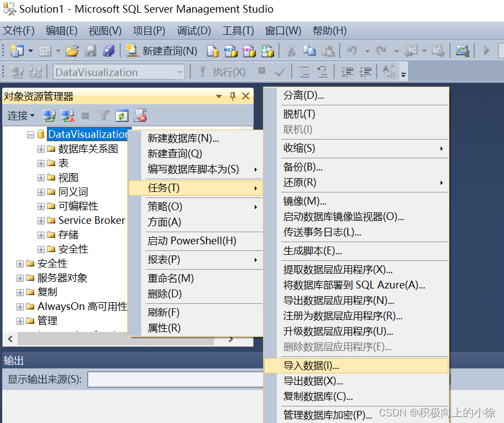Select the 复制 tree item

click(x=47, y=292)
